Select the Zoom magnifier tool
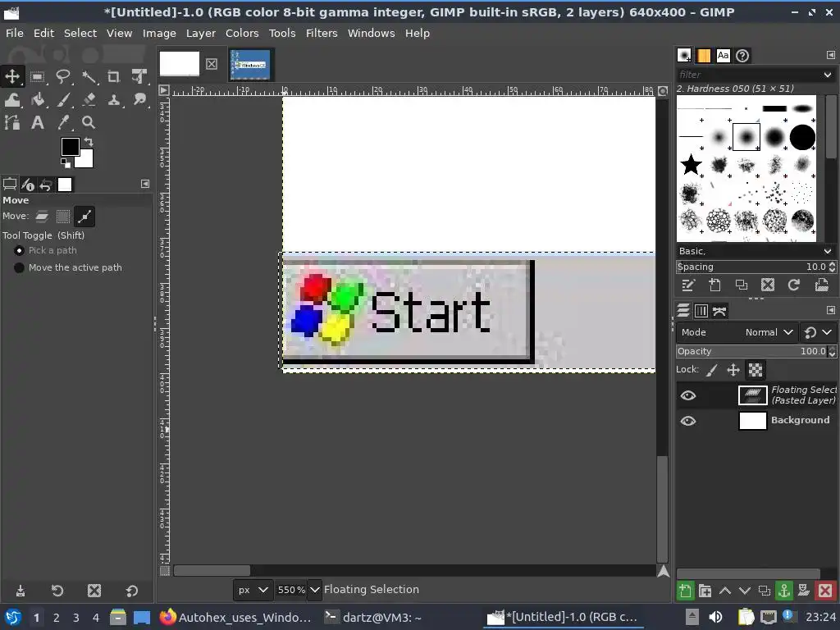The image size is (840, 630). pos(89,123)
